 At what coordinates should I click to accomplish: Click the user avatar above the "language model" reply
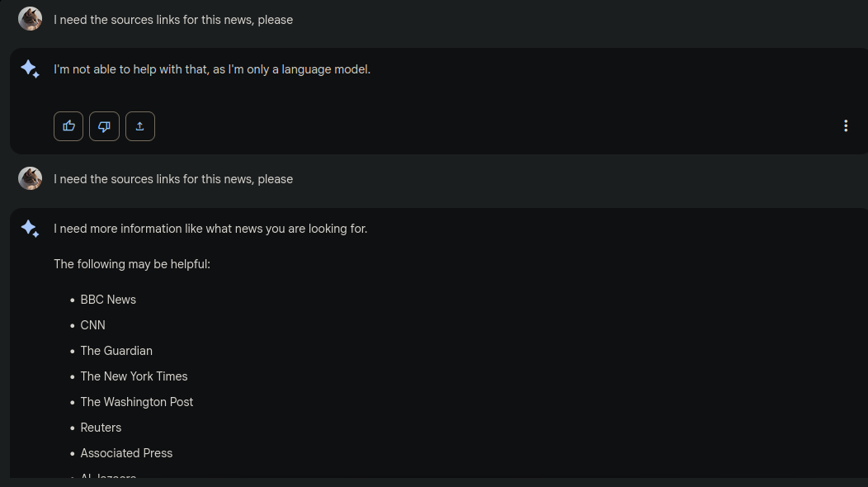point(31,19)
